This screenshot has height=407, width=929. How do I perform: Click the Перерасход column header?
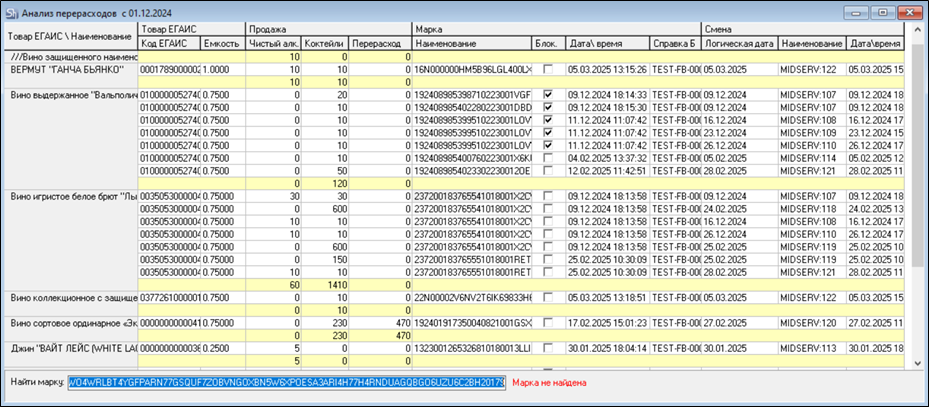click(380, 44)
